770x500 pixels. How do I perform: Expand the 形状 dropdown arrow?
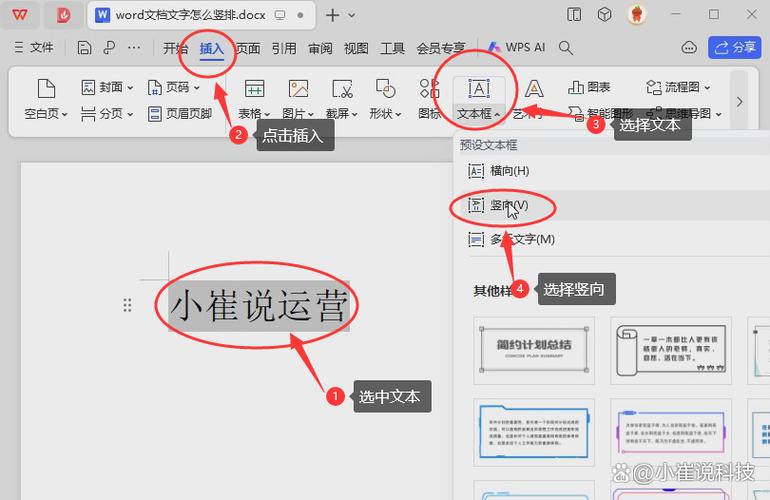(398, 114)
